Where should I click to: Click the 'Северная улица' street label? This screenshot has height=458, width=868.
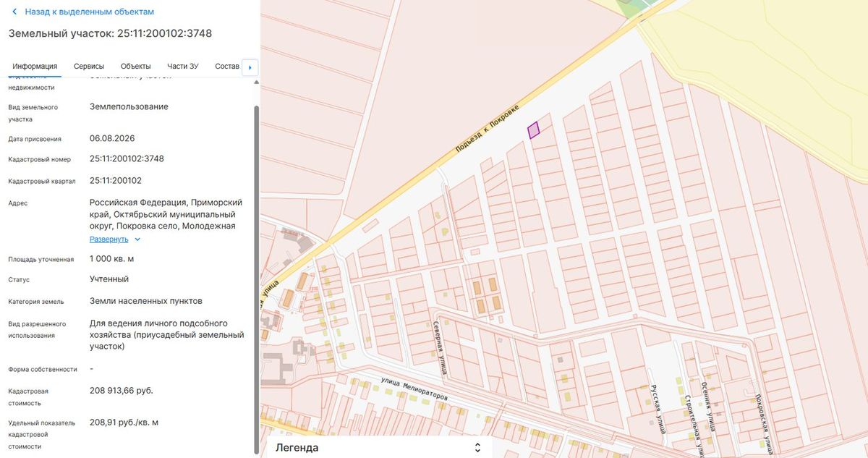point(440,348)
